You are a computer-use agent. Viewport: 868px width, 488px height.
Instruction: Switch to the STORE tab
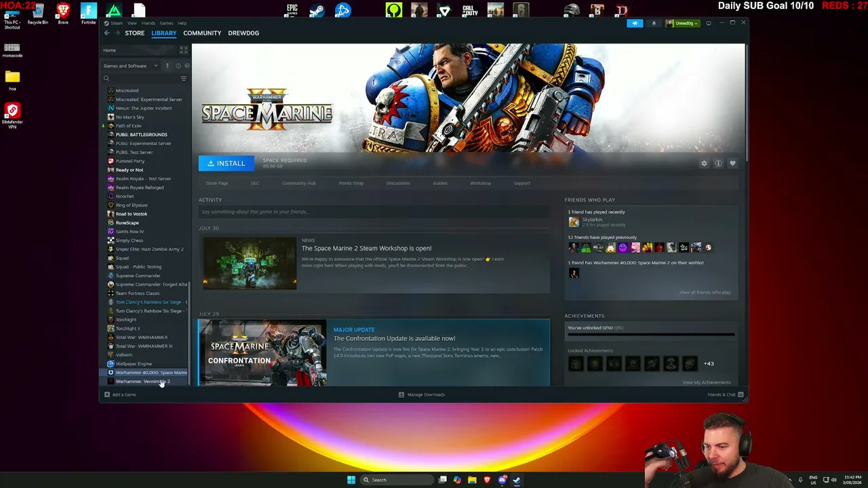tap(134, 33)
